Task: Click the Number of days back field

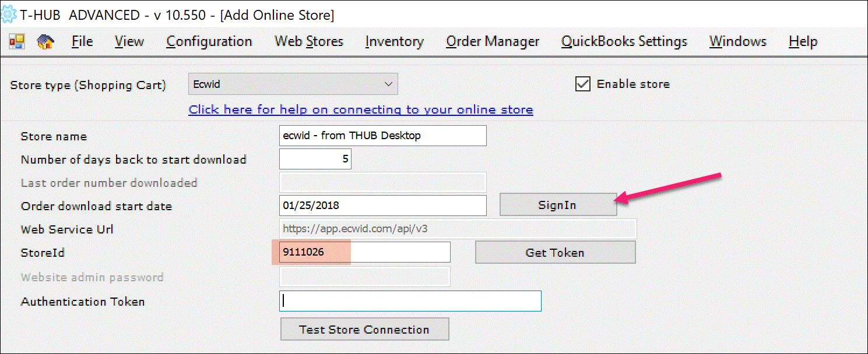Action: [x=315, y=159]
